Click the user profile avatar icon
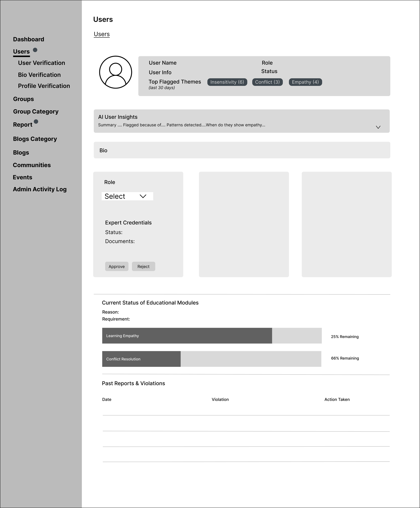The height and width of the screenshot is (508, 420). [x=115, y=72]
